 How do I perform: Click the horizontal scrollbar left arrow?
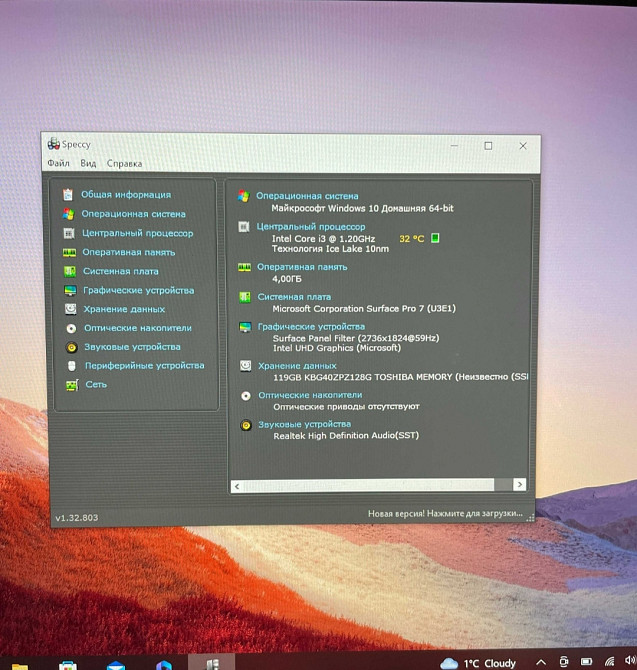point(237,485)
